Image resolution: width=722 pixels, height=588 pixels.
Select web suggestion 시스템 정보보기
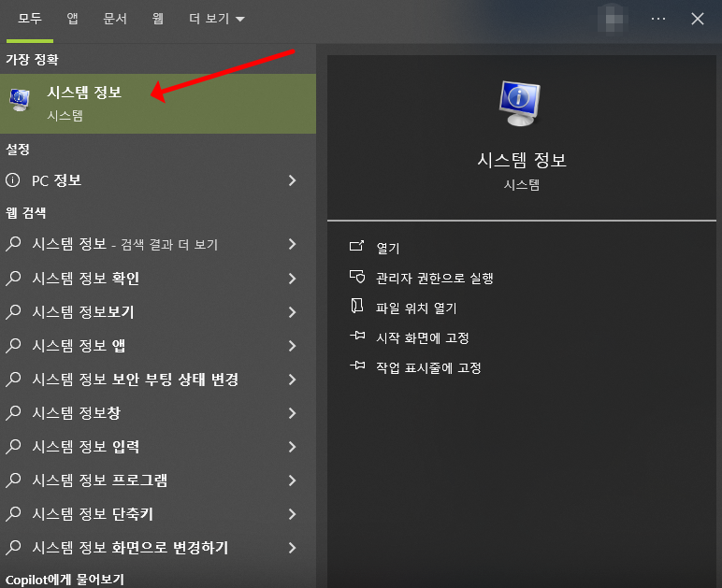coord(158,312)
